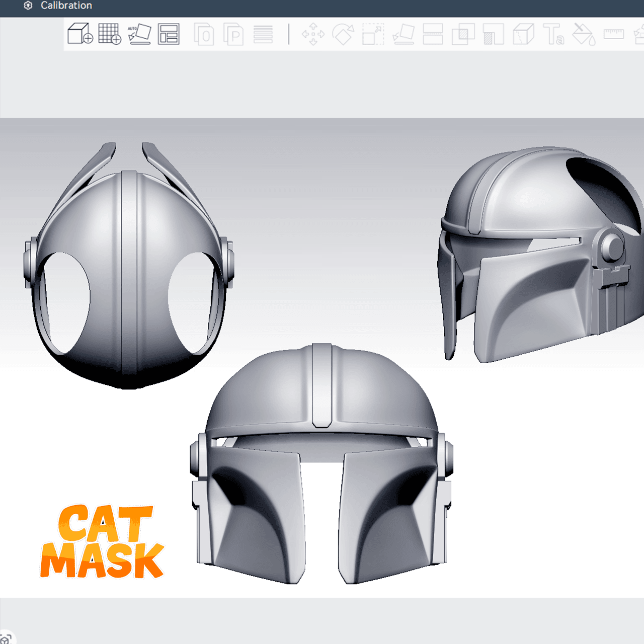Image resolution: width=644 pixels, height=644 pixels.
Task: Activate the Rotate tool
Action: point(343,34)
